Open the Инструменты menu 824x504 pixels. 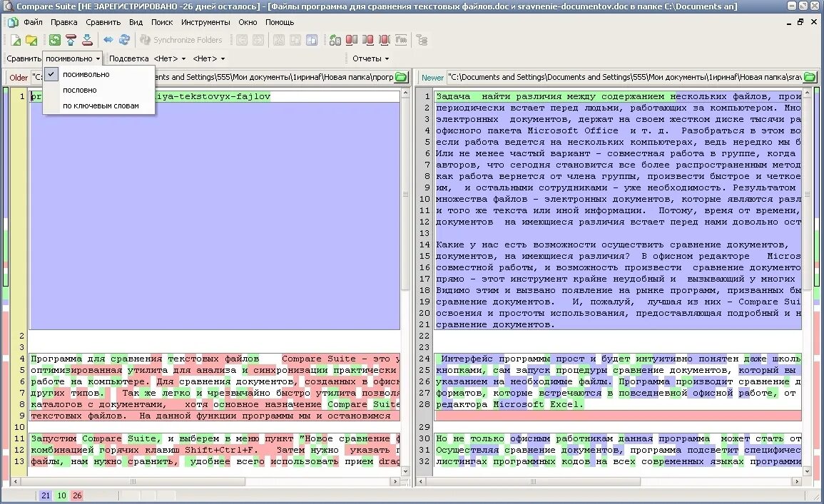pos(205,22)
